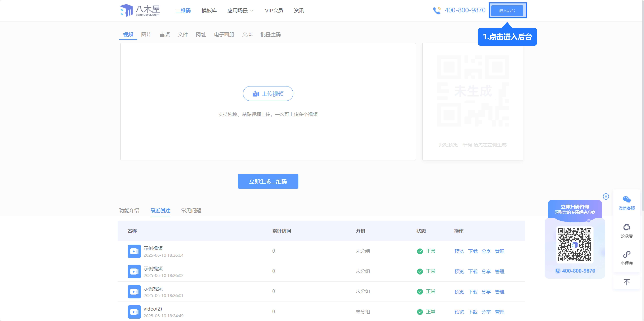Image resolution: width=644 pixels, height=321 pixels.
Task: Click the video icon for video(2)
Action: [134, 312]
